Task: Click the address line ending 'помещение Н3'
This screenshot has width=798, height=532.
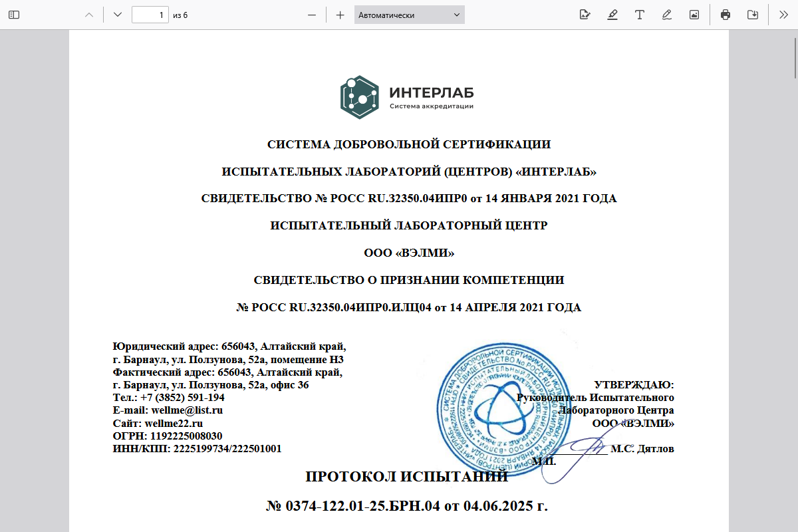Action: 229,360
